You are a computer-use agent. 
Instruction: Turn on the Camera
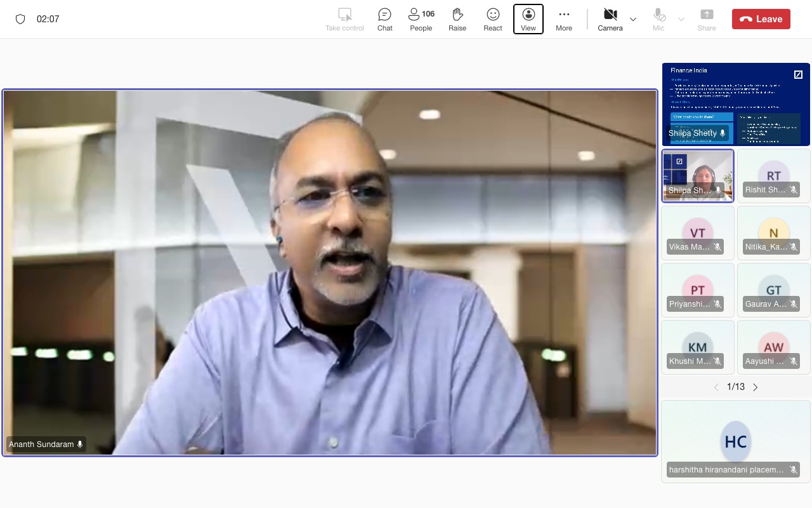pyautogui.click(x=610, y=19)
